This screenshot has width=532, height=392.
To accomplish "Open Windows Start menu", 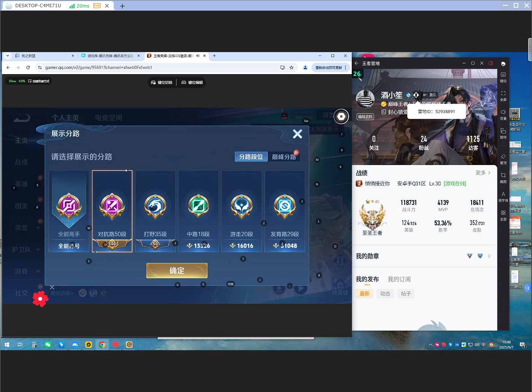I will click(x=6, y=345).
